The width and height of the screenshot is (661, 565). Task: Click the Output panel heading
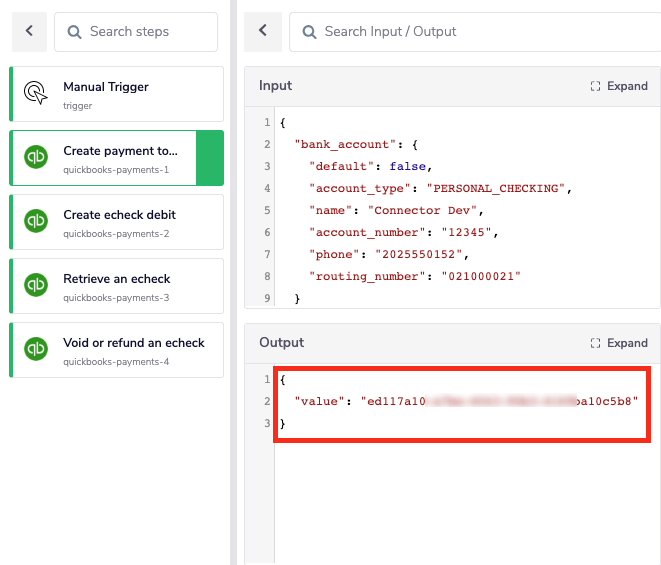click(281, 343)
